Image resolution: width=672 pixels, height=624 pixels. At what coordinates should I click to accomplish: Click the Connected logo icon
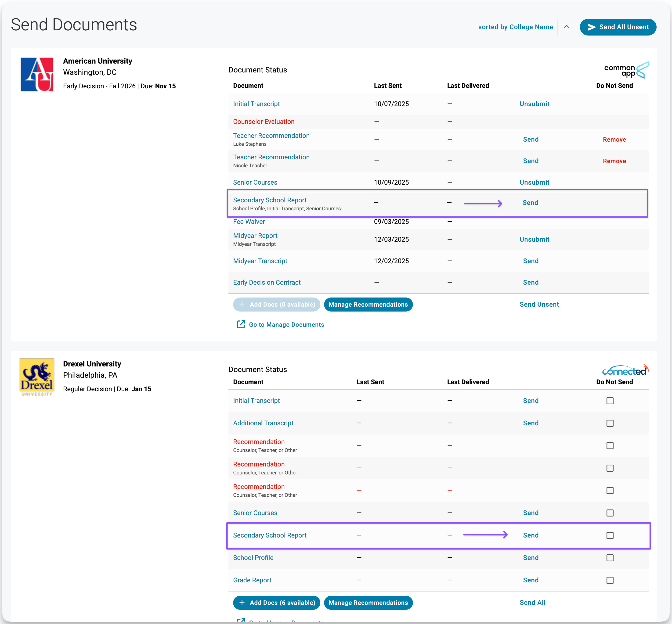point(625,370)
